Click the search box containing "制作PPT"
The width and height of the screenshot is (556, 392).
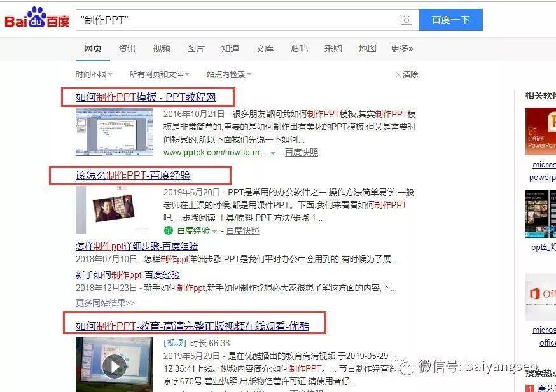click(247, 20)
